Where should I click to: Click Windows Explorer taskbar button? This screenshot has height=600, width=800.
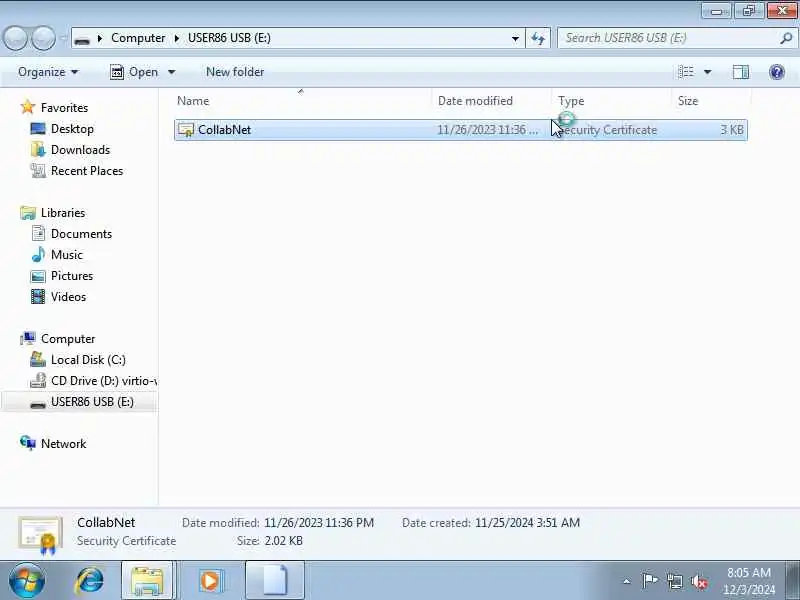click(148, 581)
